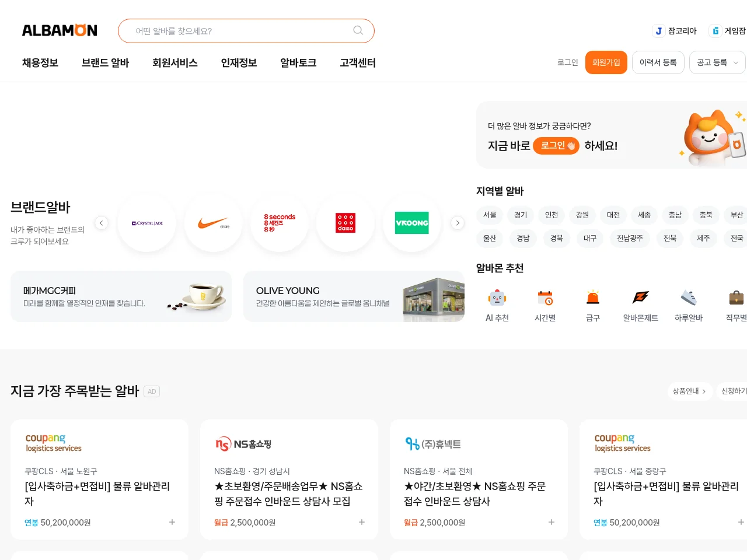This screenshot has width=747, height=560.
Task: Click the 회원가입 button
Action: click(x=606, y=62)
